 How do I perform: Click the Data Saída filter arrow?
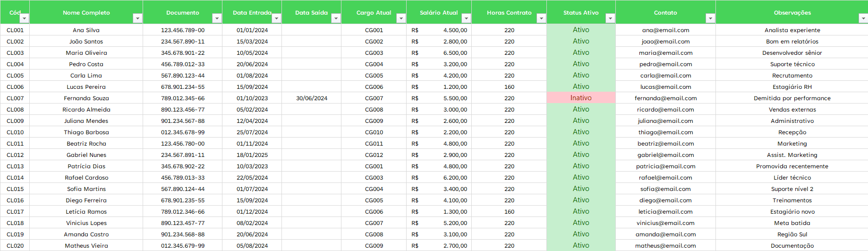pos(336,18)
